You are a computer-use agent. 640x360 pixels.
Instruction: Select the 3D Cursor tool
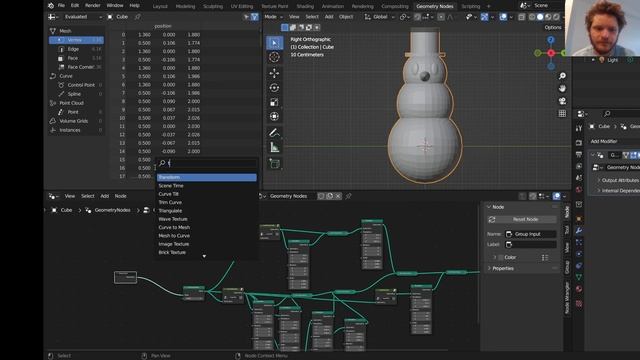274,57
